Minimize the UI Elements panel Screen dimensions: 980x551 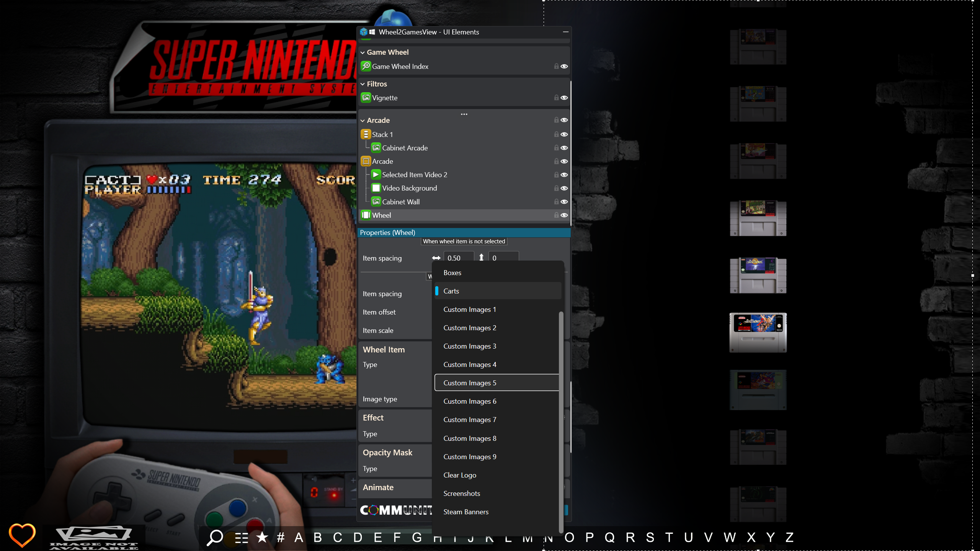565,32
